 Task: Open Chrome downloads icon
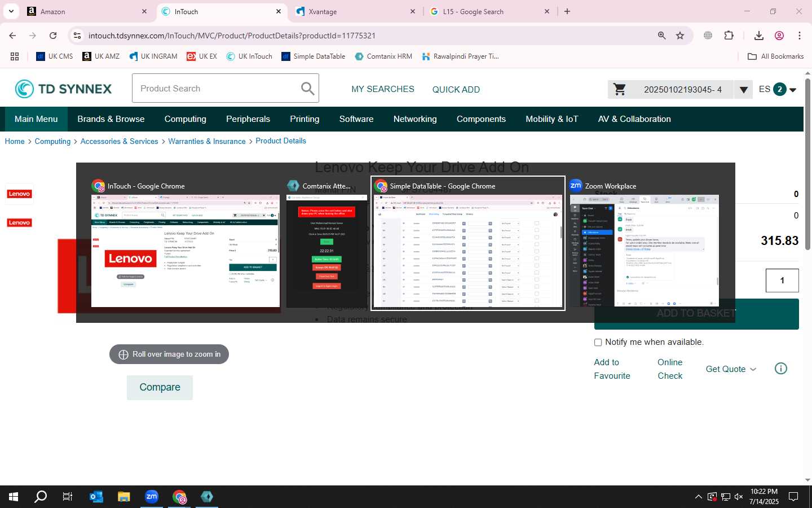click(758, 36)
